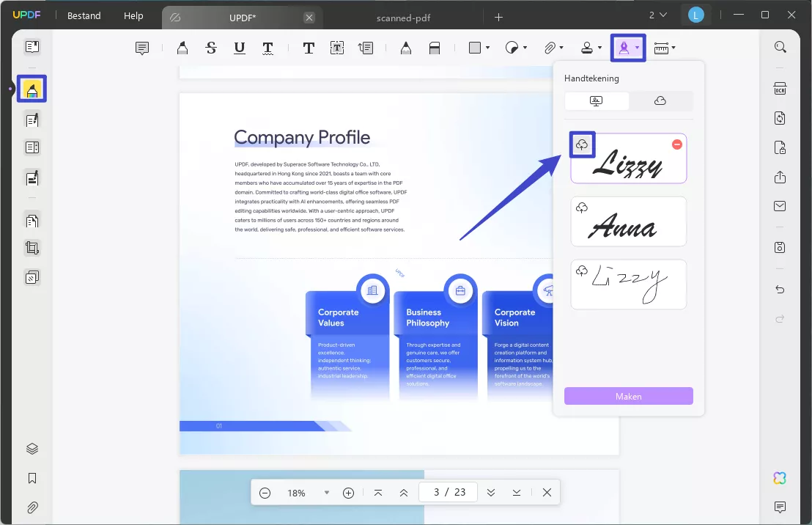Viewport: 812px width, 525px height.
Task: Upload first Lizzy signature to cloud
Action: click(582, 144)
